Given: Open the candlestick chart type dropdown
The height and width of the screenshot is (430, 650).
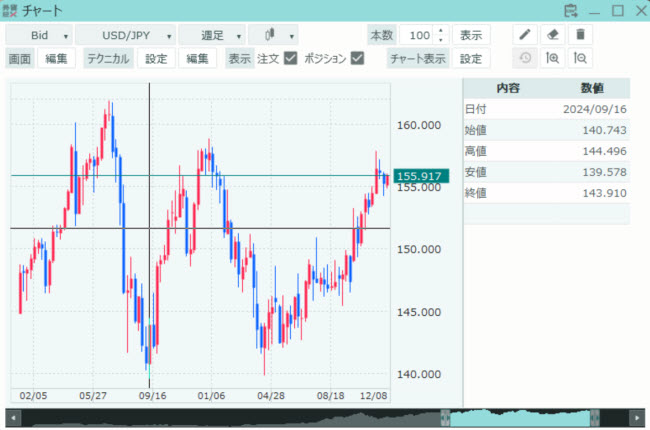Looking at the screenshot, I should (273, 35).
